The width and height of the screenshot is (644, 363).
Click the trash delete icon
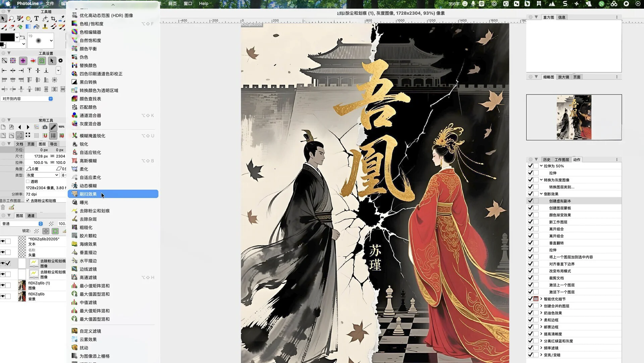tap(3, 207)
